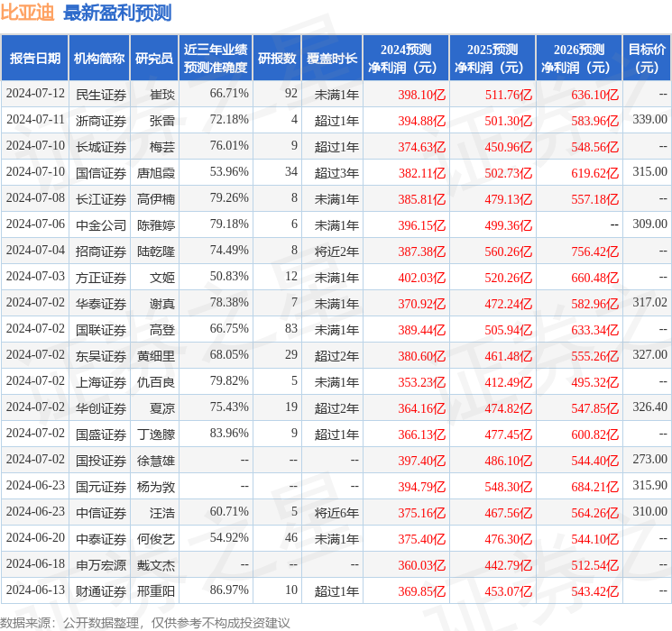Select 招商证券 institution cell

(101, 251)
